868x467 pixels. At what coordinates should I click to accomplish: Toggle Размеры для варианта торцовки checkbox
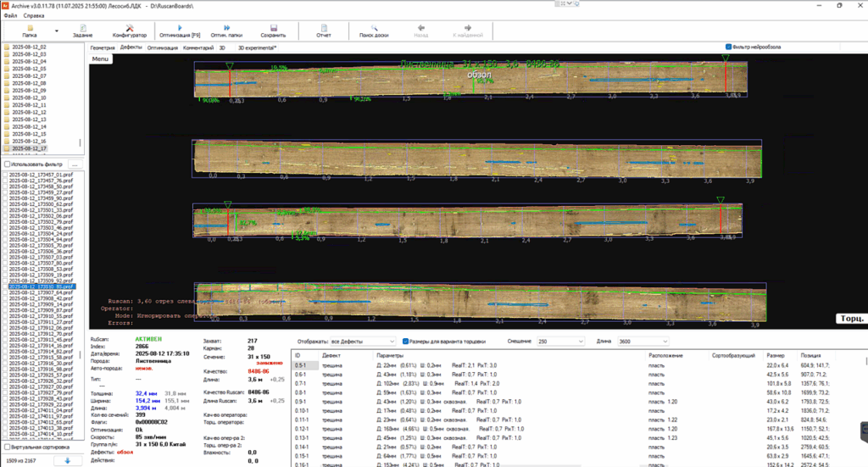[405, 342]
